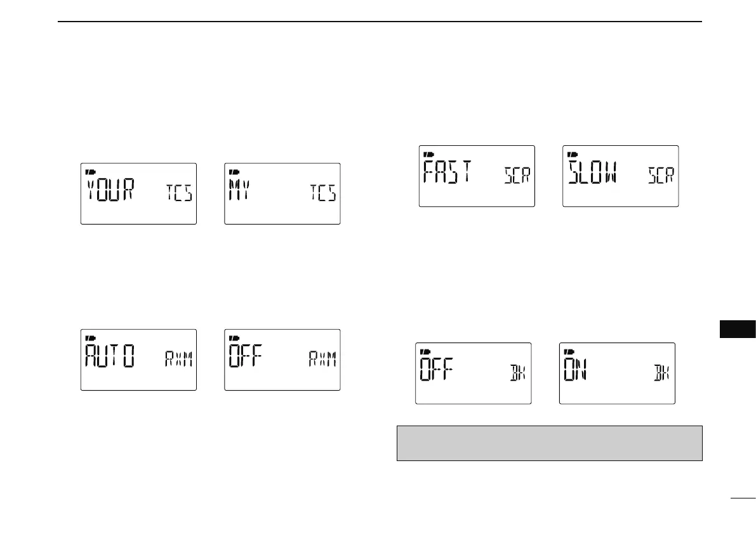Click the battery icon in the YOUR display
Viewport: 756px width, 534px height.
(x=91, y=172)
